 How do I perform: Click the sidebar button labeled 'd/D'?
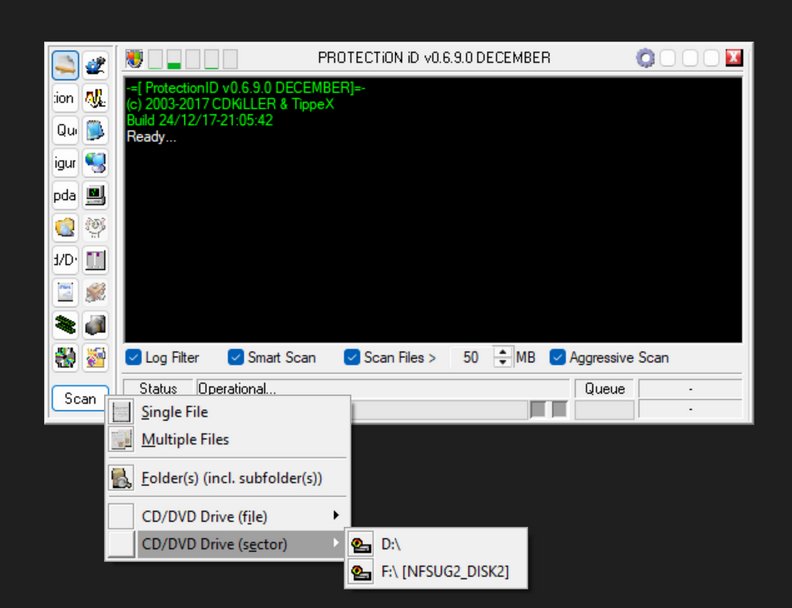pyautogui.click(x=65, y=260)
